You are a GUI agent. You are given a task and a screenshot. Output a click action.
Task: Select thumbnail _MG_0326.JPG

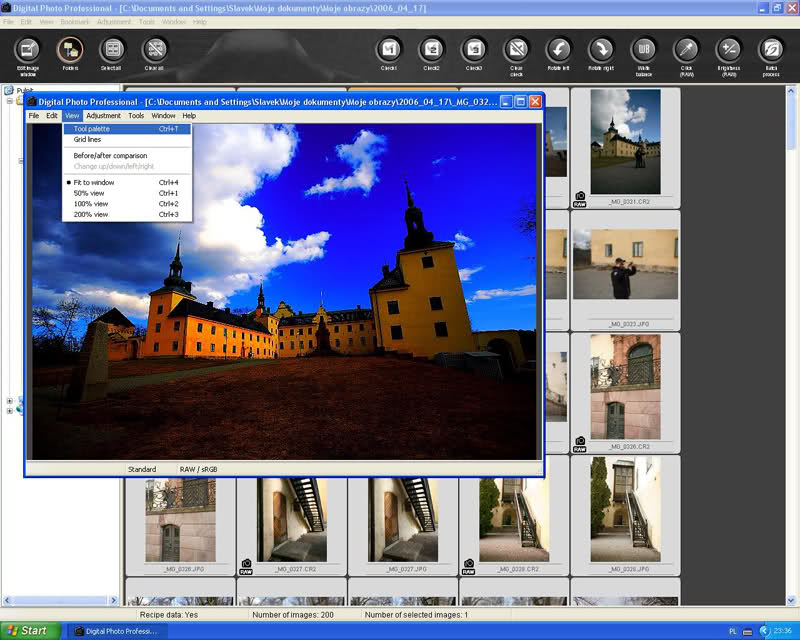(x=181, y=526)
